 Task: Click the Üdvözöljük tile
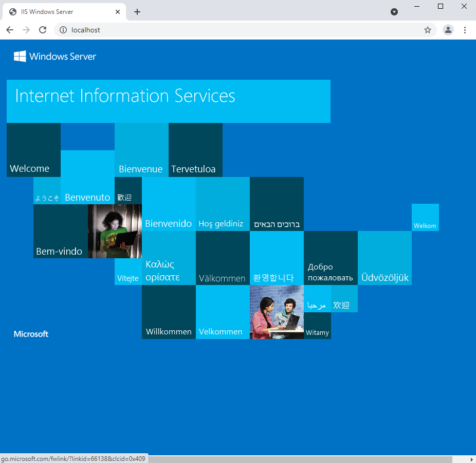(x=385, y=258)
